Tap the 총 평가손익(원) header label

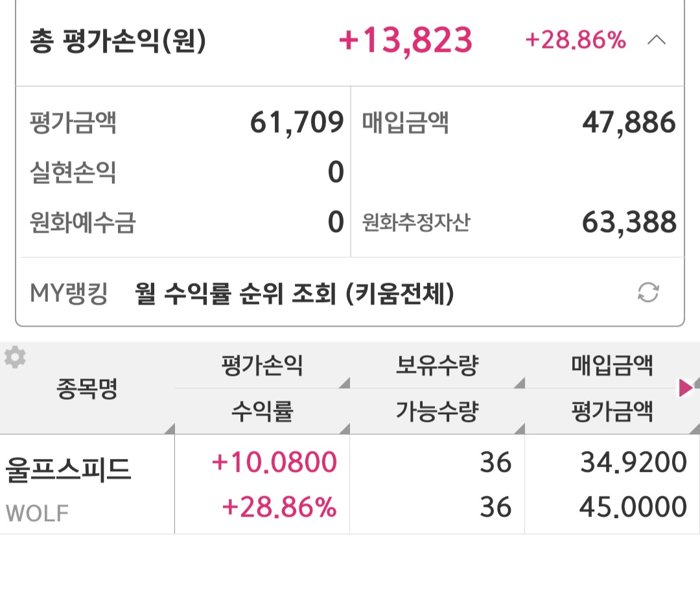(x=117, y=41)
